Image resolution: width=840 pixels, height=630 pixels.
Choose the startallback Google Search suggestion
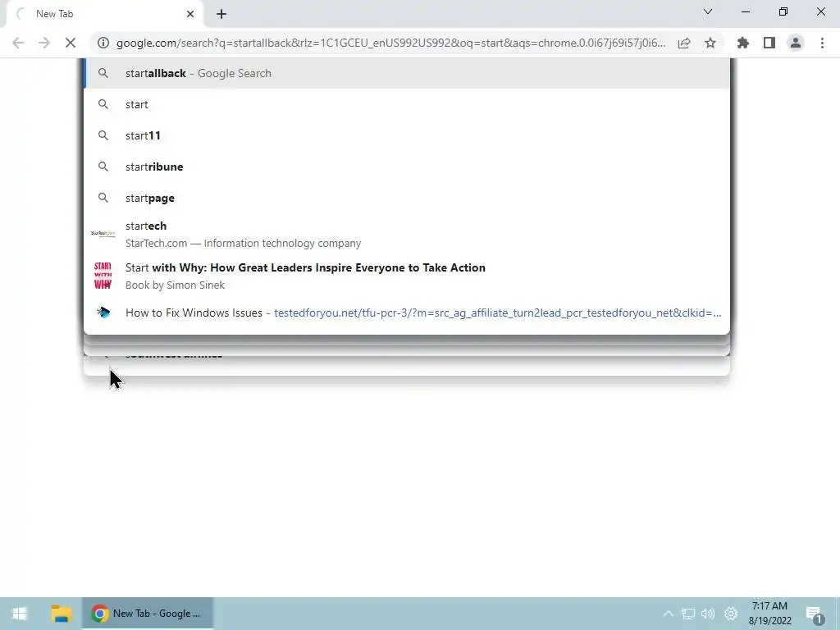click(407, 73)
